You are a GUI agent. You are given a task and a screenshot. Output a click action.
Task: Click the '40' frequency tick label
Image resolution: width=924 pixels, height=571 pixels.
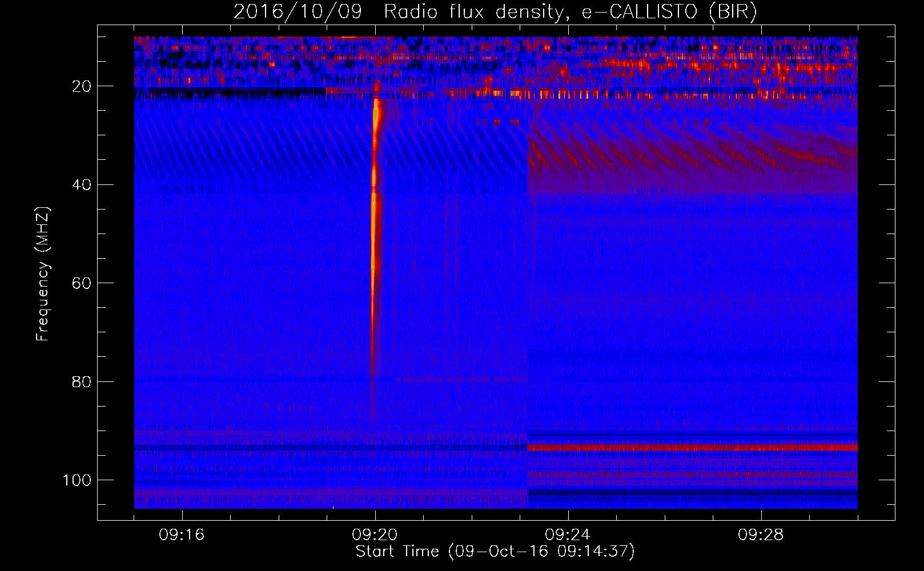[x=82, y=185]
